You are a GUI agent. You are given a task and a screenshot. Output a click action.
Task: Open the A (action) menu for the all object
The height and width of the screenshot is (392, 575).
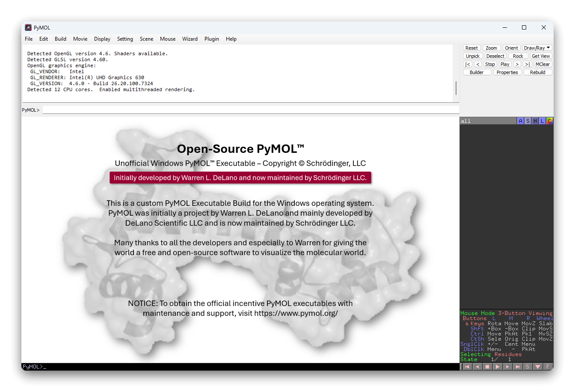pos(521,121)
